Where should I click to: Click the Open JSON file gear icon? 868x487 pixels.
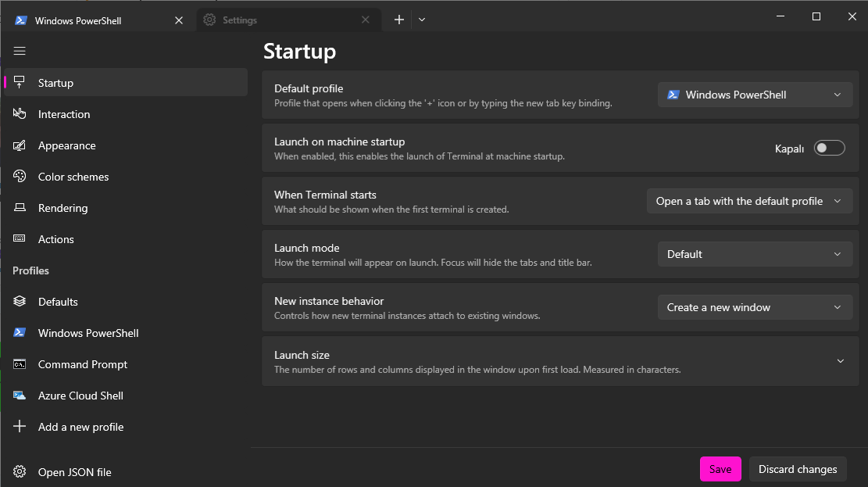20,472
